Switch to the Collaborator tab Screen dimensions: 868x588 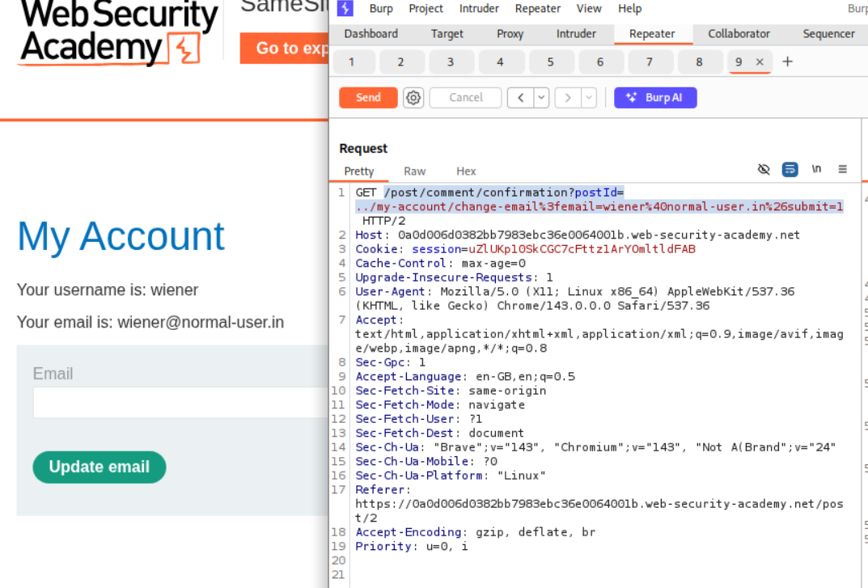tap(739, 34)
